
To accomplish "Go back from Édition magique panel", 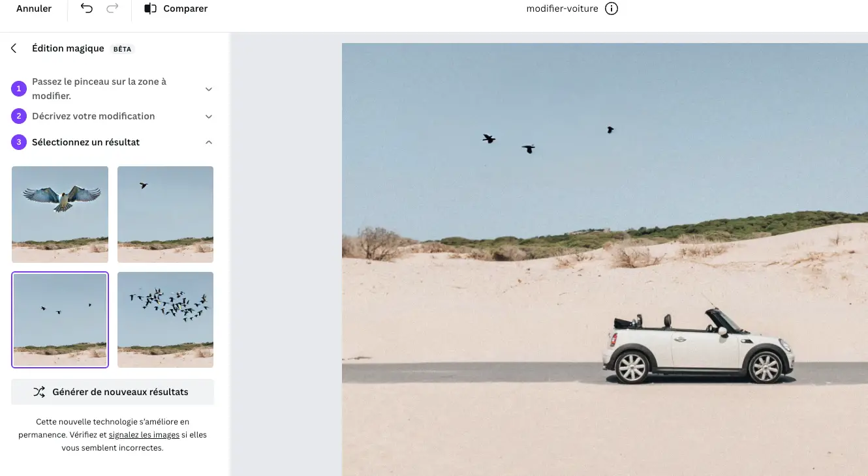I will pyautogui.click(x=14, y=48).
